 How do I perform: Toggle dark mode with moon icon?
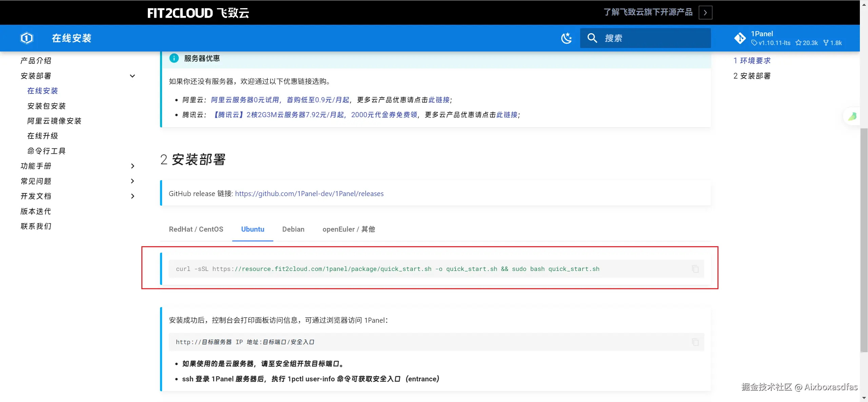pos(566,38)
